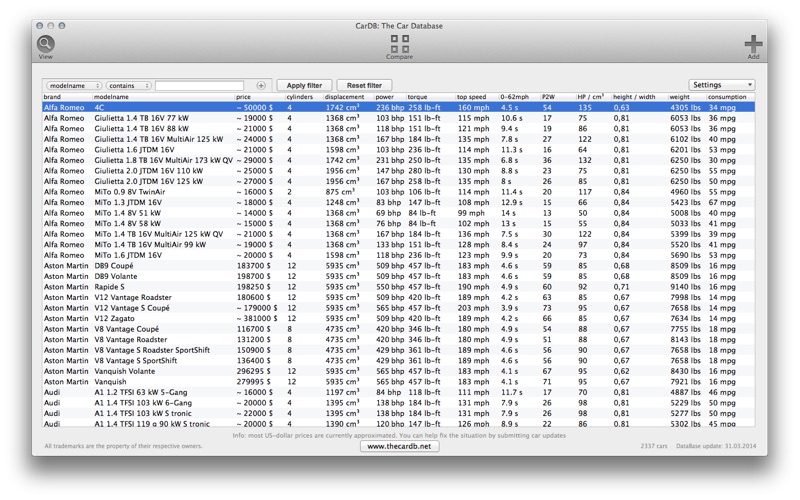Screen dimensions: 800x500
Task: Open the modelname field dropdown
Action: click(x=74, y=86)
